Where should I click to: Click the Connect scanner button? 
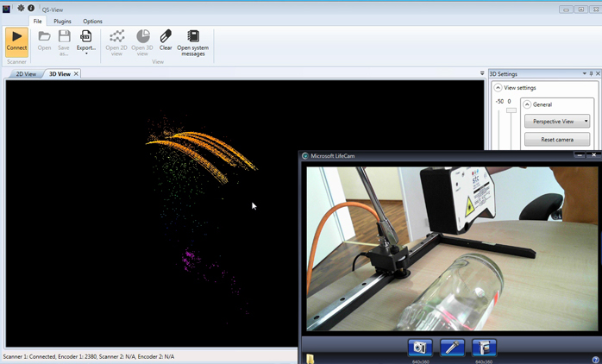pyautogui.click(x=16, y=41)
